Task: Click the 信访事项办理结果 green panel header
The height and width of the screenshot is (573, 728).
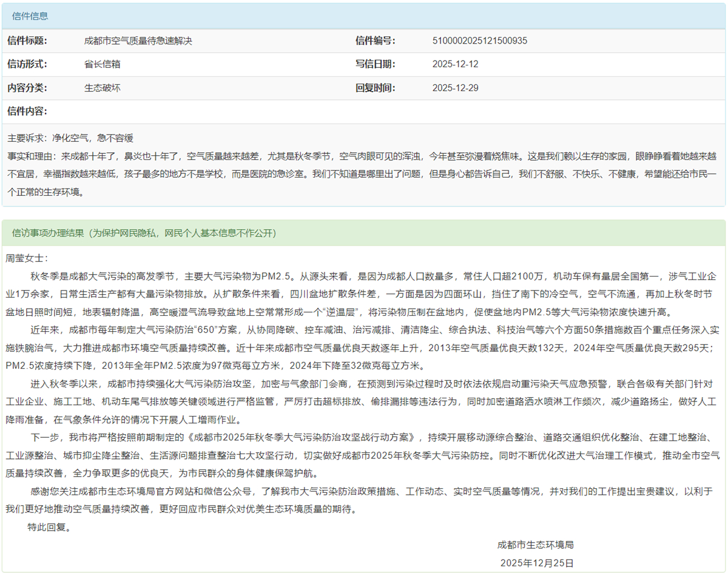Action: point(144,233)
